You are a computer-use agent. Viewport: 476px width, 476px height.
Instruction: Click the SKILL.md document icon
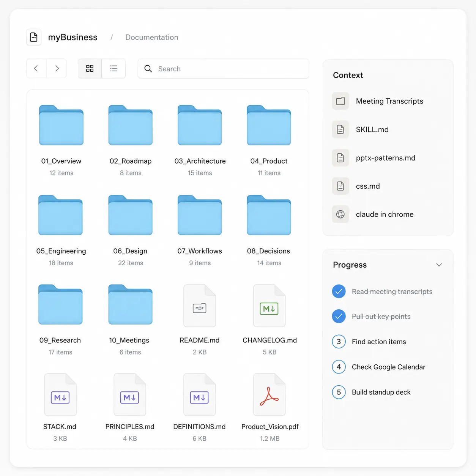(x=340, y=129)
